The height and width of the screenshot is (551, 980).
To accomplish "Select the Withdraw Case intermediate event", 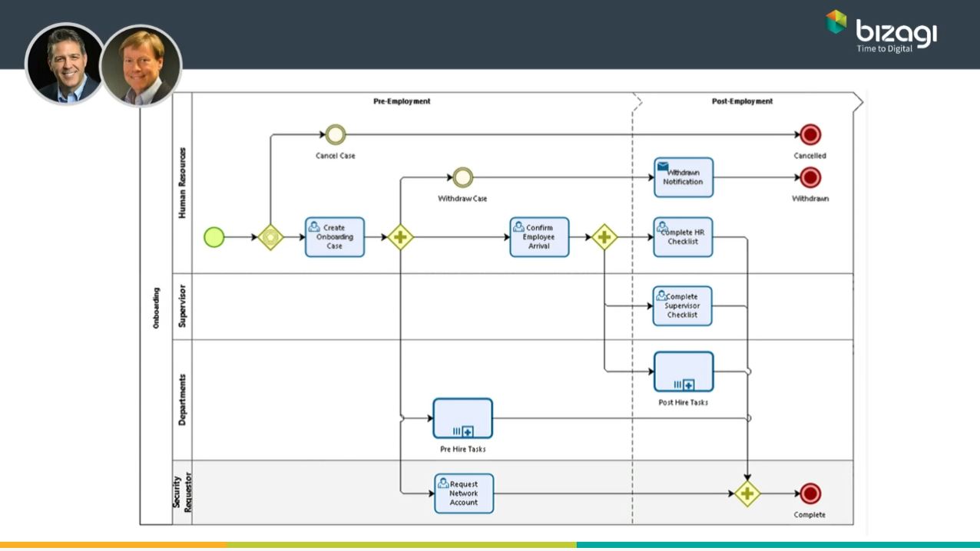I will 462,178.
